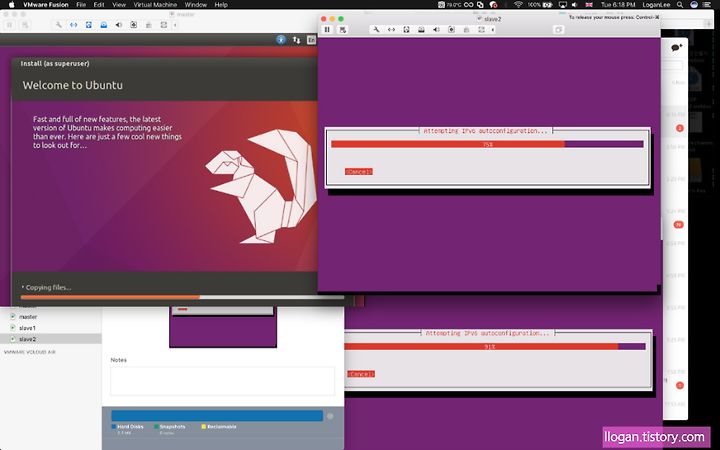Image resolution: width=720 pixels, height=450 pixels.
Task: Open Ubuntu accessibility indicator in master VM
Action: click(281, 40)
